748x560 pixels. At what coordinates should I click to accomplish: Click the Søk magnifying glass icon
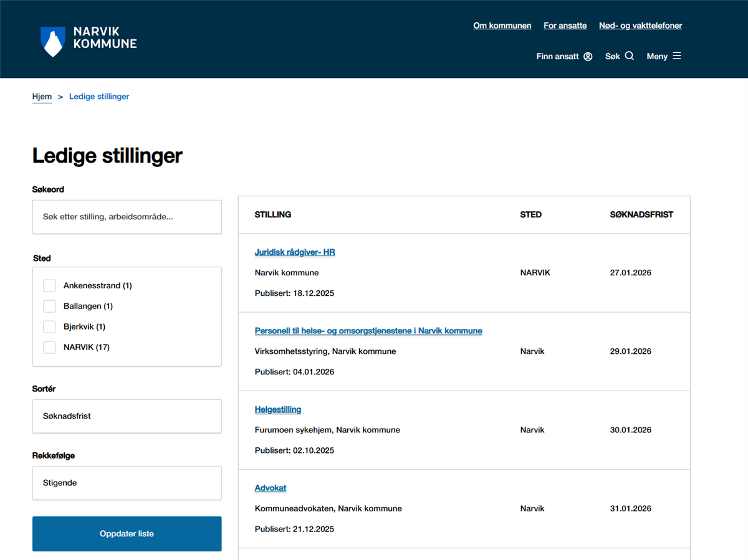(630, 56)
